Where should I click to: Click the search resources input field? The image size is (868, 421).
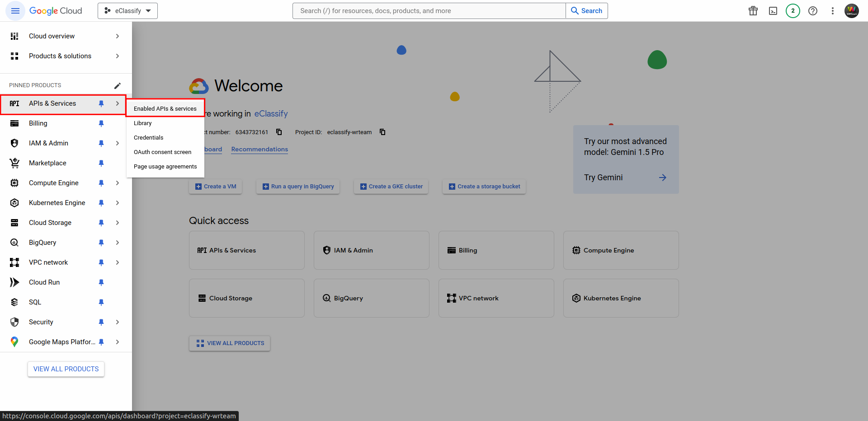(x=429, y=11)
